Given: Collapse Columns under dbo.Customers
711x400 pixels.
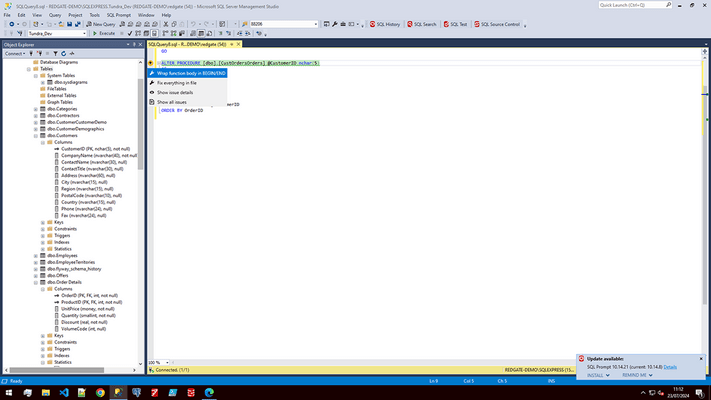Looking at the screenshot, I should 42,142.
